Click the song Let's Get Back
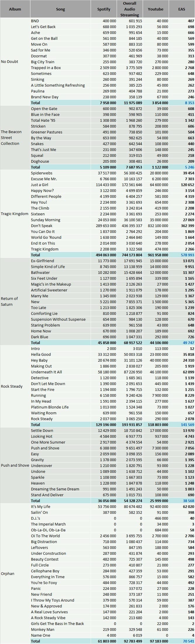Viewport: 195px width, 644px height. (43, 27)
